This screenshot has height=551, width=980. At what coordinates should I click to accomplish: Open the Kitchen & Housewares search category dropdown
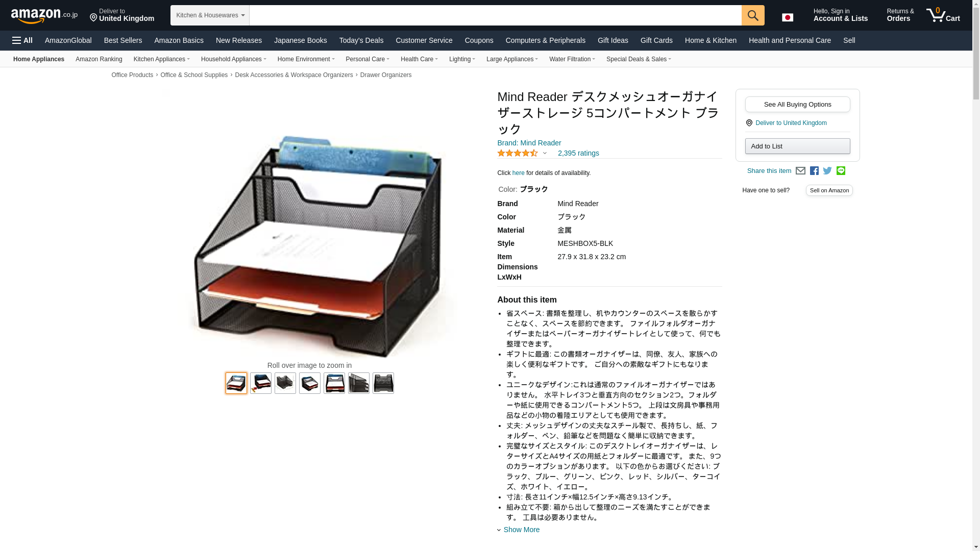(x=210, y=15)
